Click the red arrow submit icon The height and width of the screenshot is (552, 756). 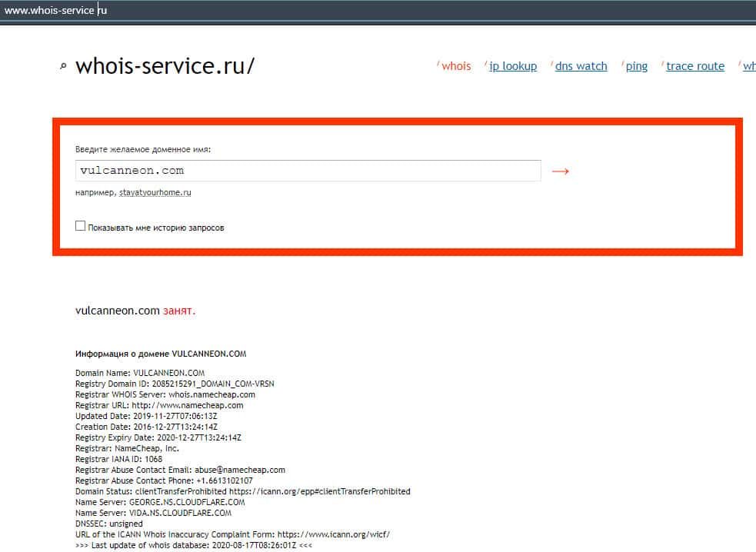(560, 171)
